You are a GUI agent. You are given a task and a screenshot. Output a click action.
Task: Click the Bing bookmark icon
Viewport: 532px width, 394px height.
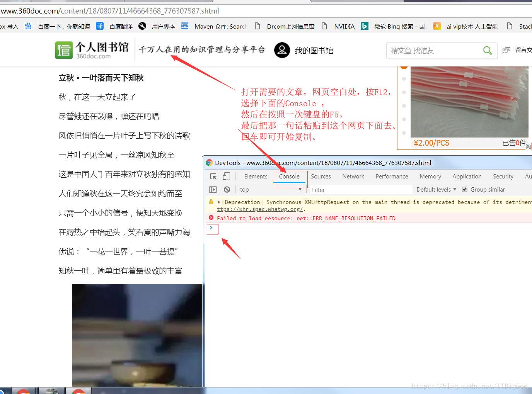pyautogui.click(x=364, y=26)
